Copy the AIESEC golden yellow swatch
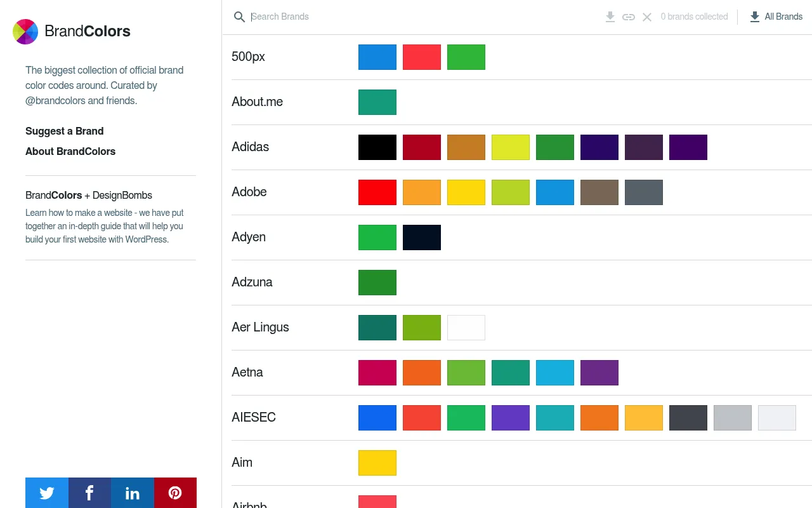The height and width of the screenshot is (508, 812). tap(644, 418)
